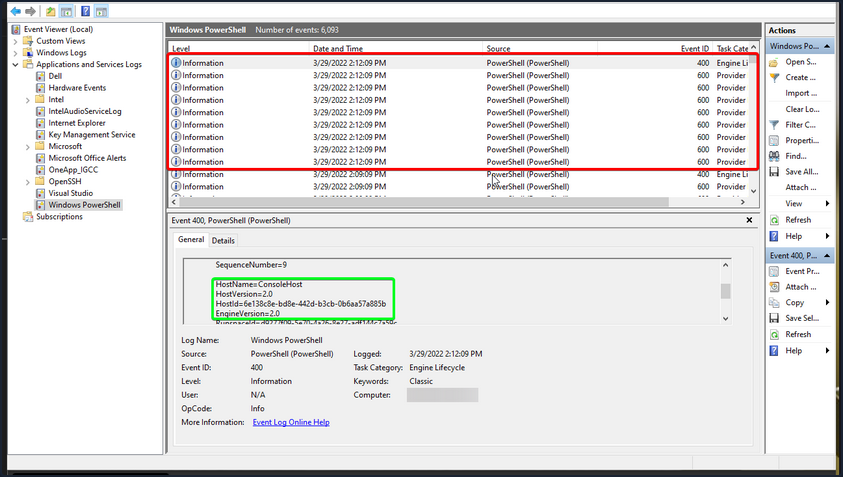Viewport: 843px width, 477px height.
Task: Select Windows PowerShell log in tree
Action: 84,205
